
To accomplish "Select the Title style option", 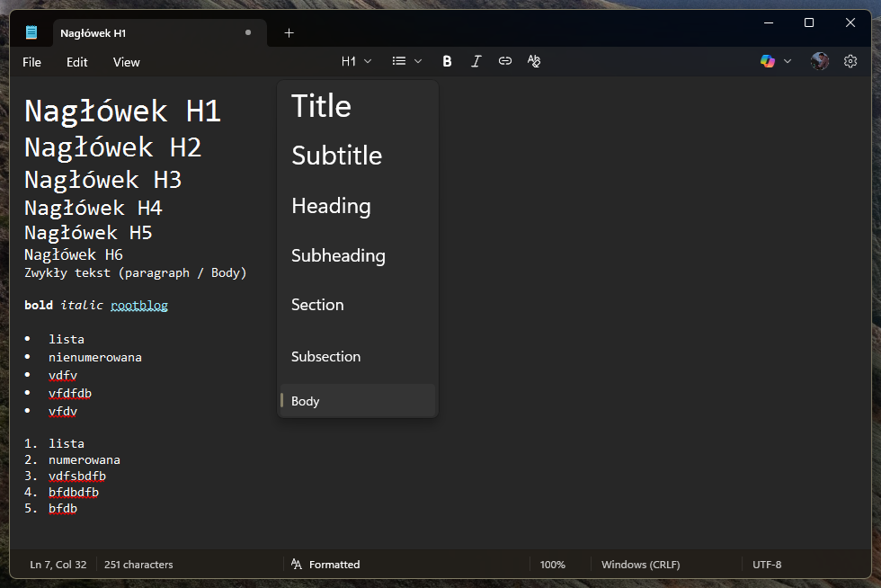I will 322,106.
